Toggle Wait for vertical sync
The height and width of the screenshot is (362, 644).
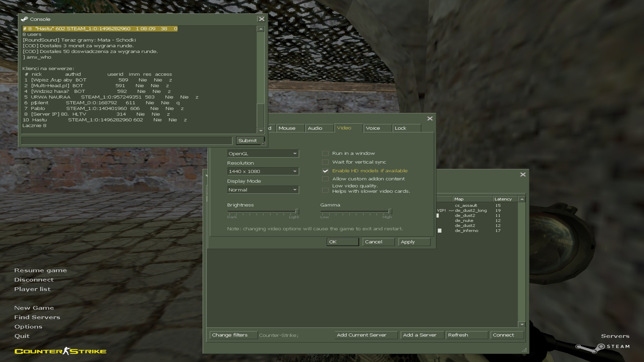click(x=325, y=162)
